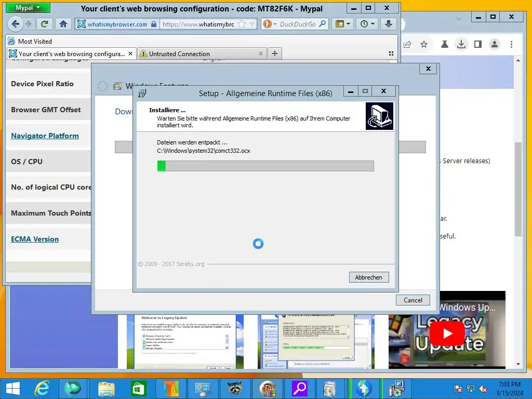This screenshot has height=399, width=532.
Task: Open the Chrome three-dot menu
Action: [511, 44]
